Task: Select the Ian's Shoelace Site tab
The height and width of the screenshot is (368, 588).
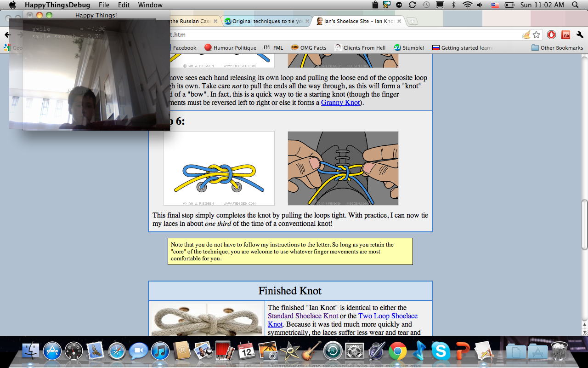Action: pyautogui.click(x=359, y=21)
